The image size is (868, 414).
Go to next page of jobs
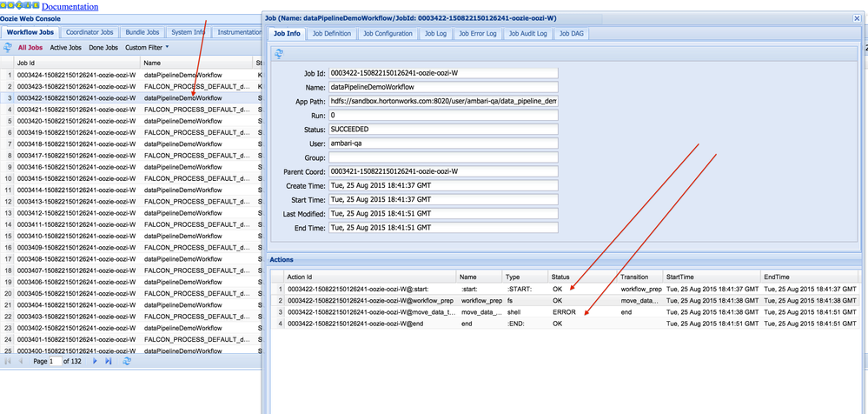pyautogui.click(x=96, y=360)
